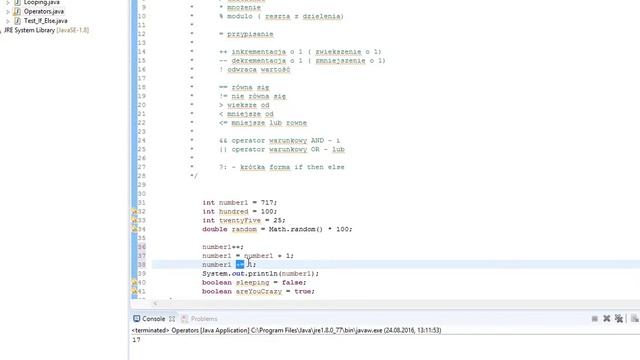Image resolution: width=640 pixels, height=360 pixels.
Task: Click variable 'random' on line 34
Action: (x=244, y=229)
